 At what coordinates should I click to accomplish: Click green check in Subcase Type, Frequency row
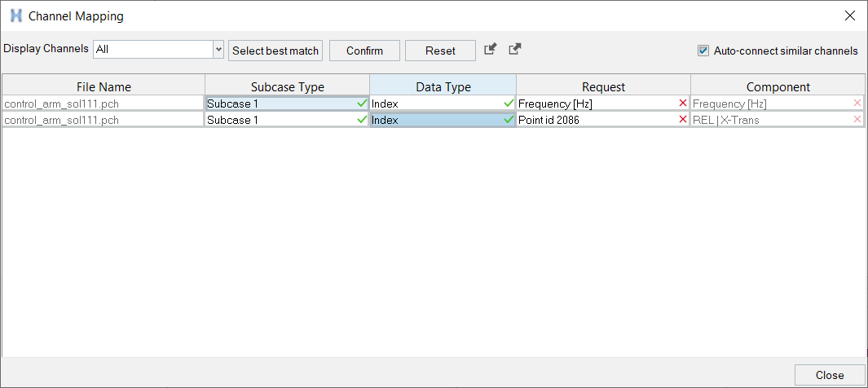pos(362,103)
